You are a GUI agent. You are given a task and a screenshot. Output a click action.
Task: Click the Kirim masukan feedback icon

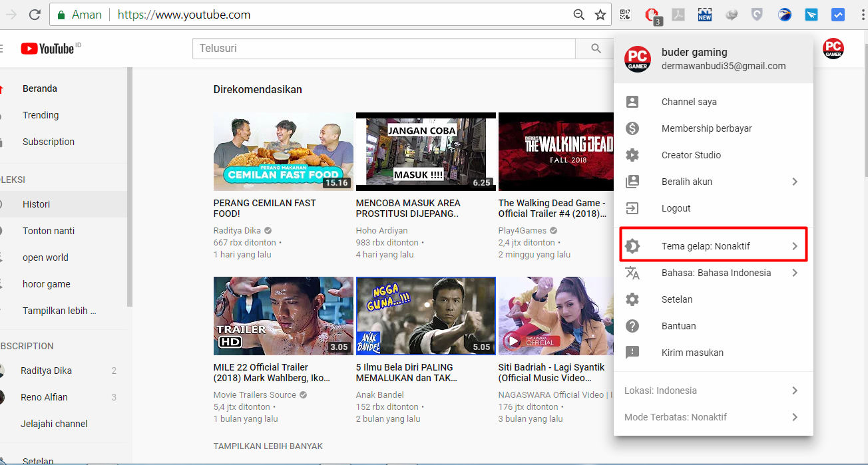[x=632, y=353]
